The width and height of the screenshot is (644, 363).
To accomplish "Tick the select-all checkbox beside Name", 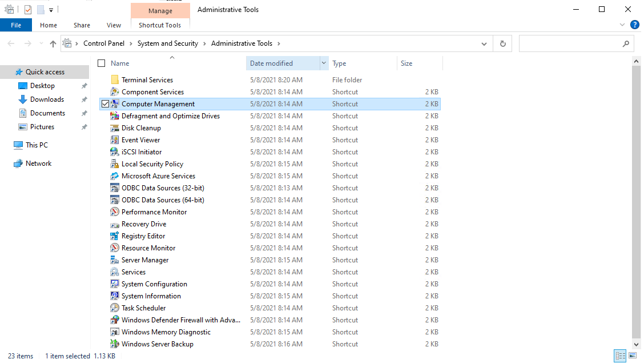I will [102, 63].
